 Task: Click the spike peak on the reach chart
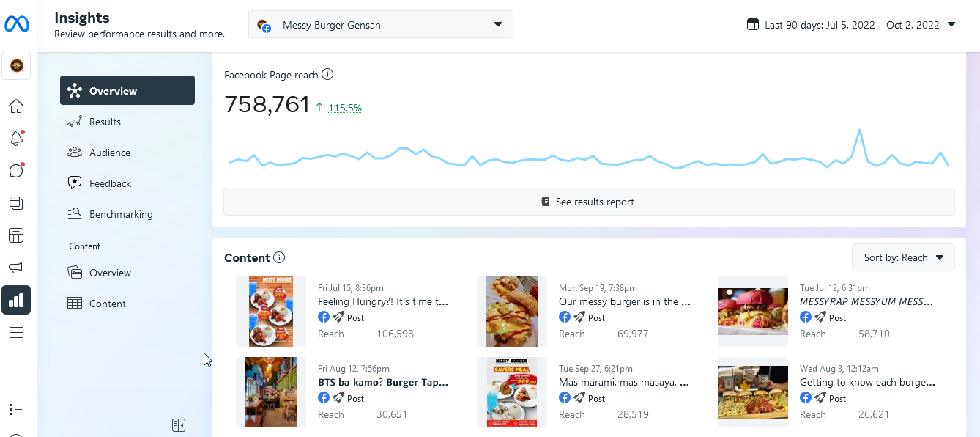coord(859,131)
